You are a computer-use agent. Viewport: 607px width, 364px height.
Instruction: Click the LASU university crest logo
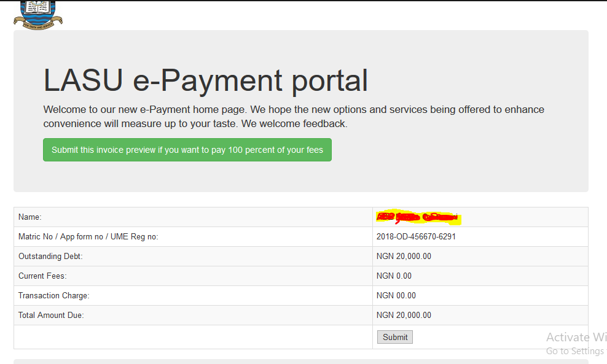coord(38,15)
